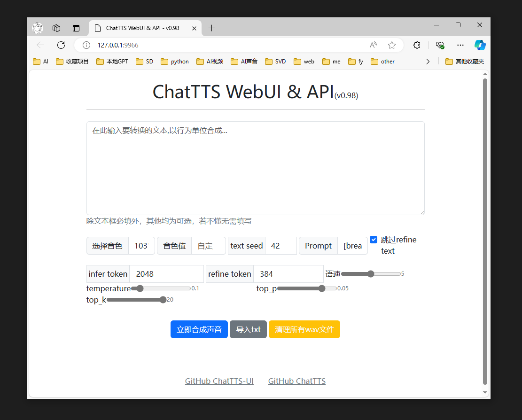Open the AI视频 bookmarks folder

pos(210,62)
